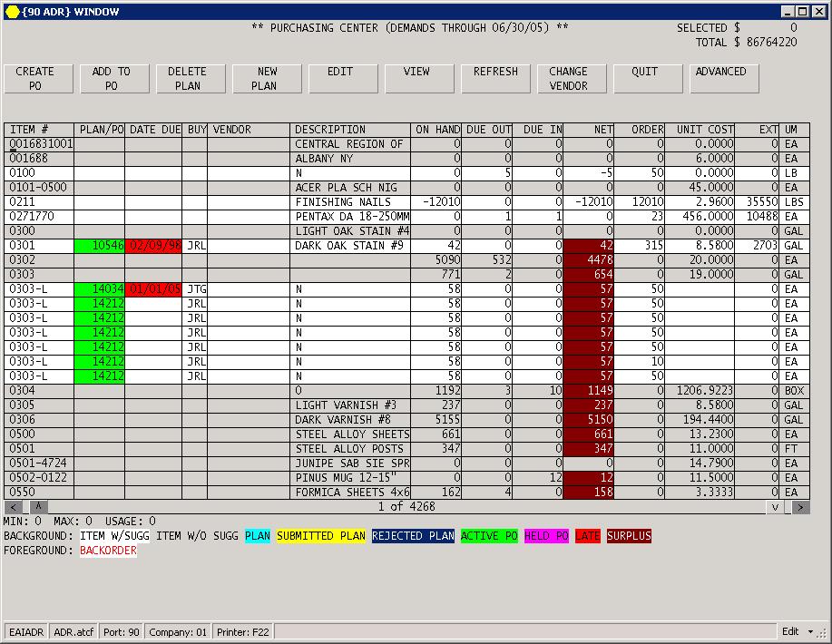Click the Port: 90 status bar segment

tap(120, 632)
